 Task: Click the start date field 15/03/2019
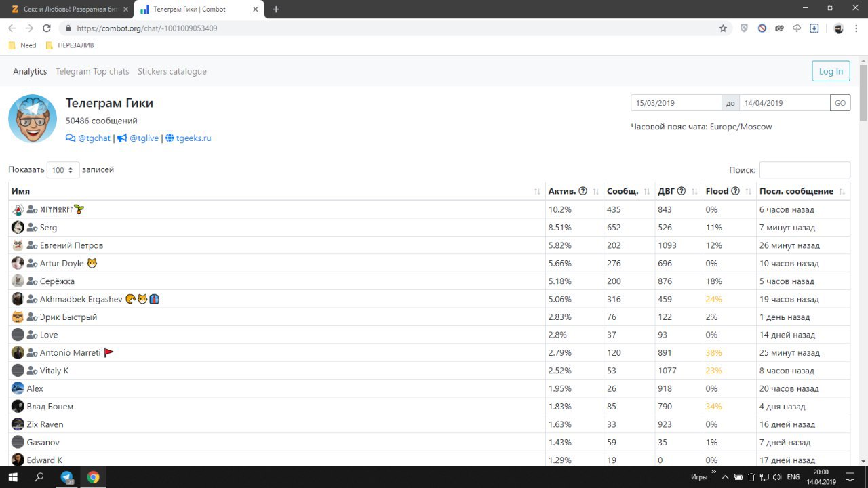click(x=676, y=103)
